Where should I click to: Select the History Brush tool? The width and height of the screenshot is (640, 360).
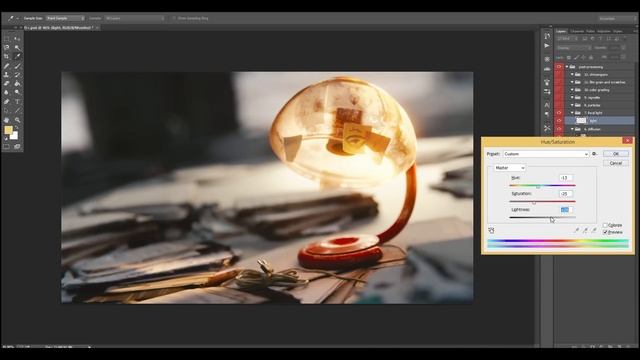coord(17,75)
